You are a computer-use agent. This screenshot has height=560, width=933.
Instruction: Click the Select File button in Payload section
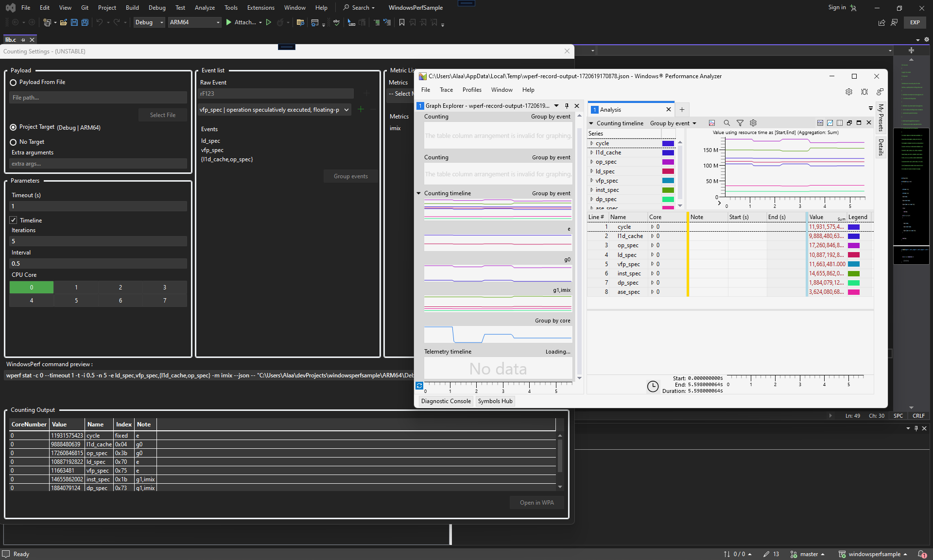pyautogui.click(x=162, y=115)
